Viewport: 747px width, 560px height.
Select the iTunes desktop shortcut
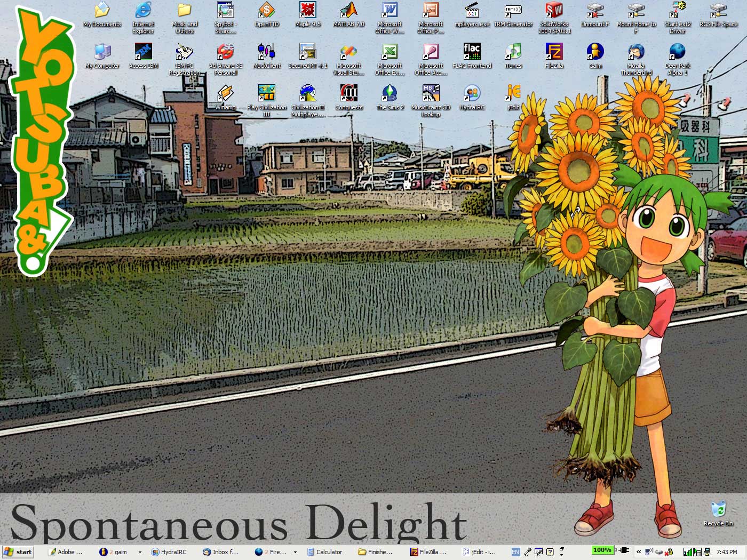pyautogui.click(x=513, y=56)
